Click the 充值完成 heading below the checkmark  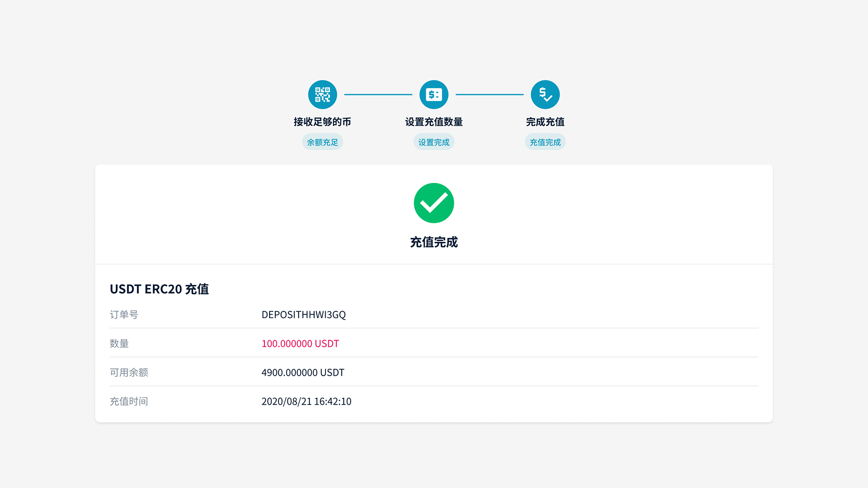pos(434,242)
